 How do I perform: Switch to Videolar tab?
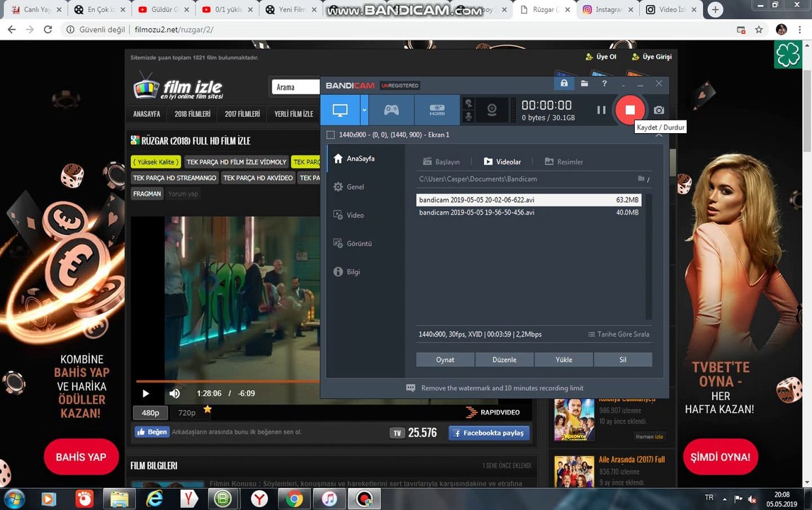click(502, 161)
